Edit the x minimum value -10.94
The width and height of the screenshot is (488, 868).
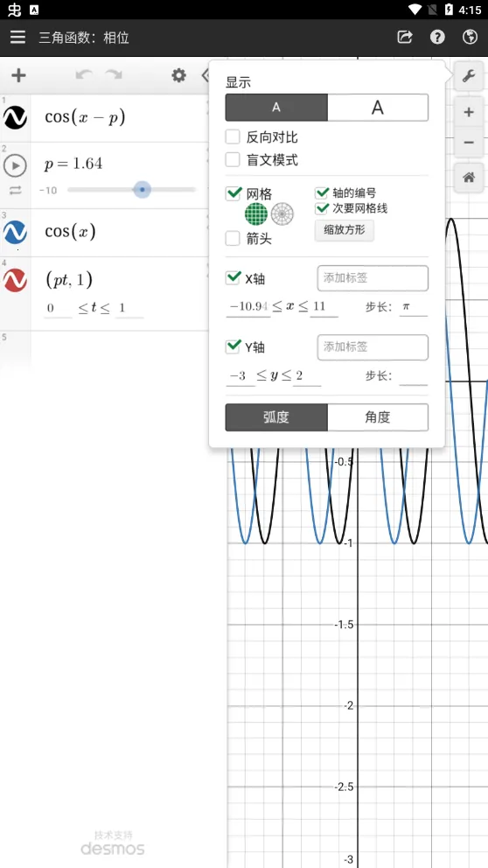[248, 306]
